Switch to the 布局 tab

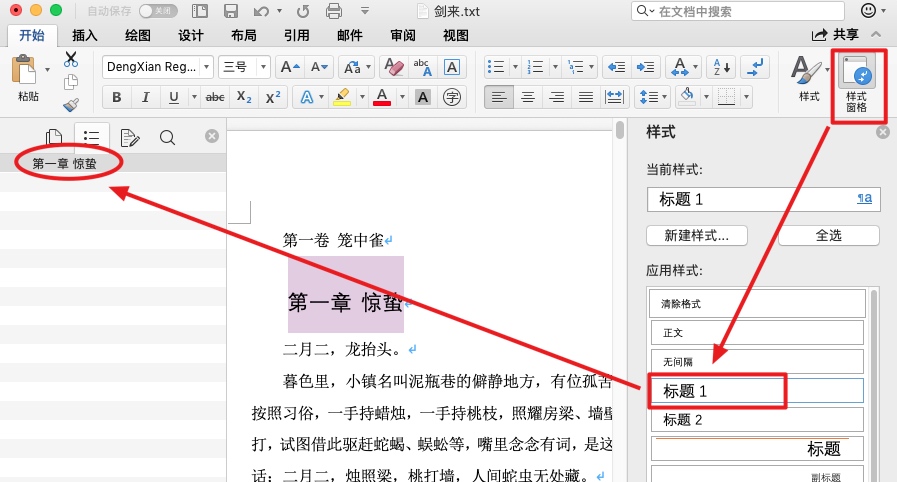244,35
